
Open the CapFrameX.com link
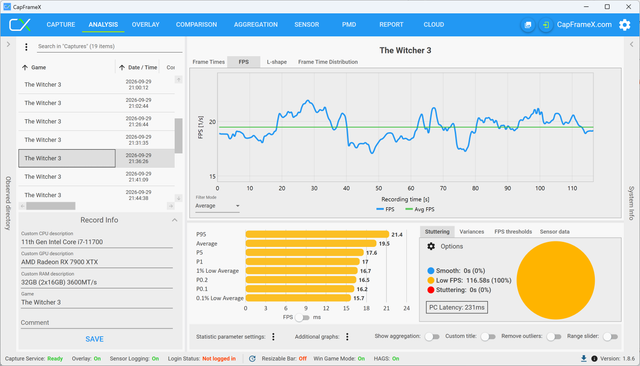point(584,24)
